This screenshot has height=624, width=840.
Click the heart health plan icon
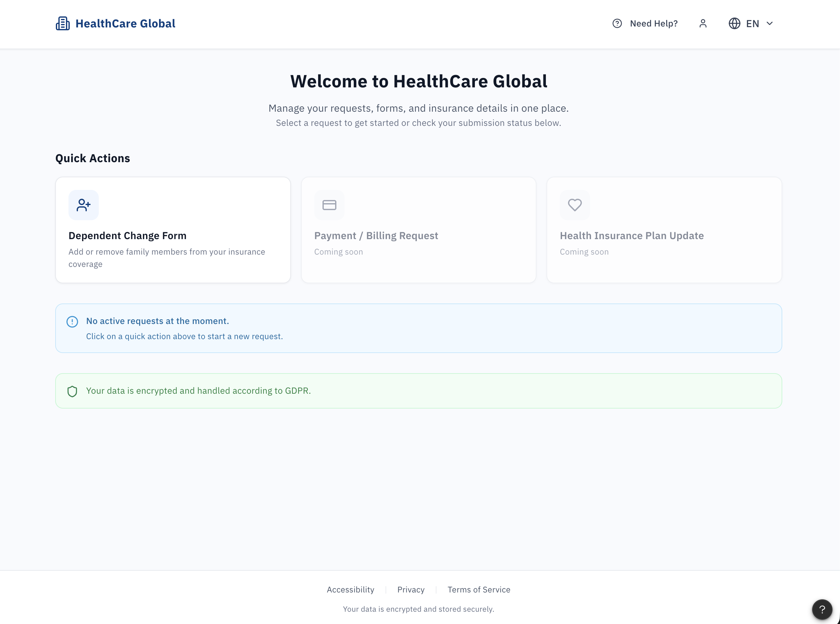[x=574, y=205]
